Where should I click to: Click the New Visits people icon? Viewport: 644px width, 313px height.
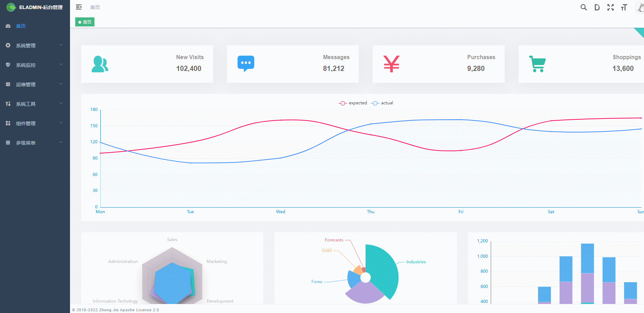[100, 64]
